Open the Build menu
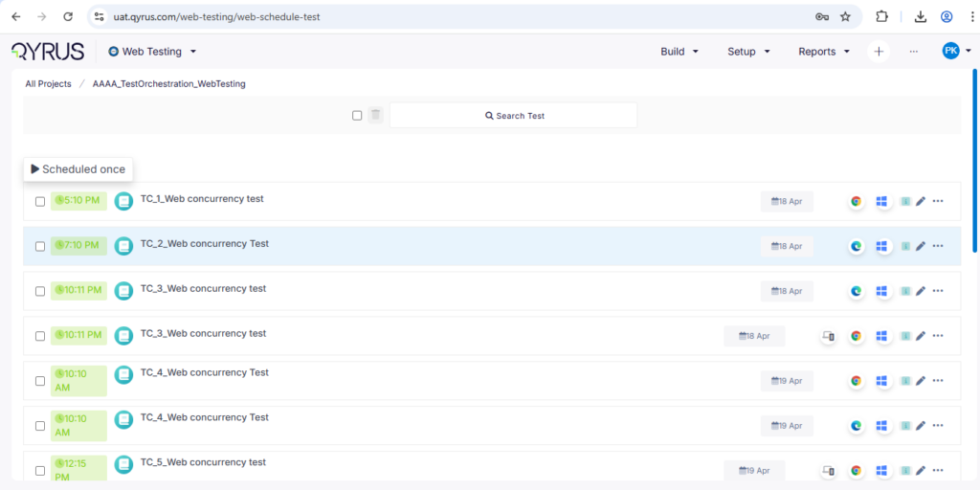 pyautogui.click(x=679, y=52)
